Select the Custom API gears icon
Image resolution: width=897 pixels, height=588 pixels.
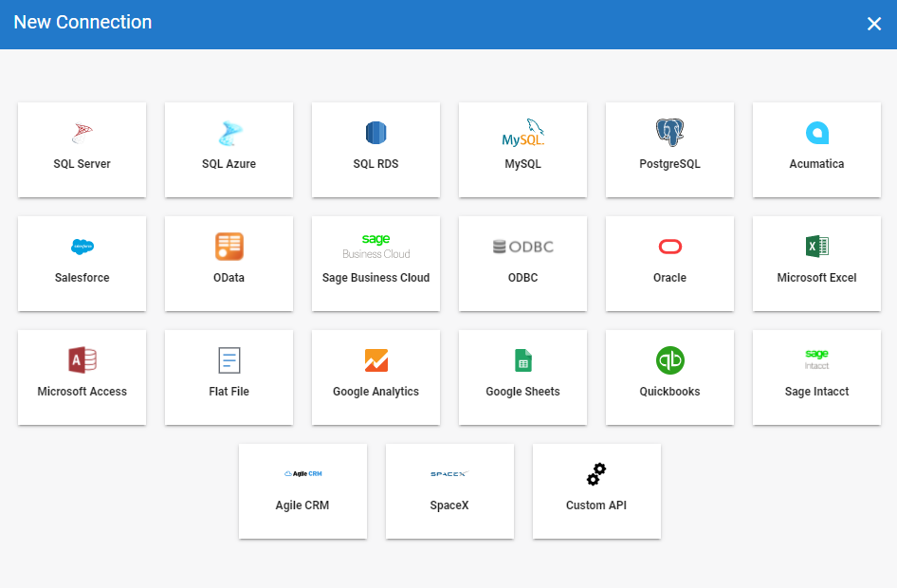coord(596,474)
